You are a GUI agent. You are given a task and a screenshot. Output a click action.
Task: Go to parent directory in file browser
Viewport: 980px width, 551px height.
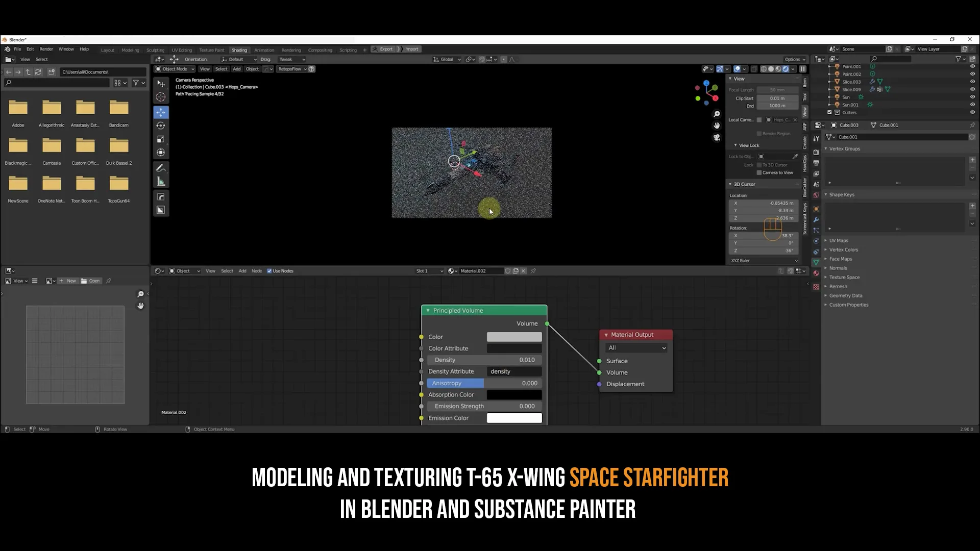click(28, 72)
